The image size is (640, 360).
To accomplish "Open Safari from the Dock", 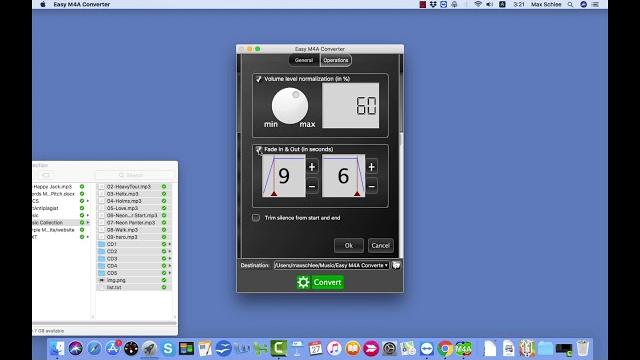I will (x=94, y=349).
